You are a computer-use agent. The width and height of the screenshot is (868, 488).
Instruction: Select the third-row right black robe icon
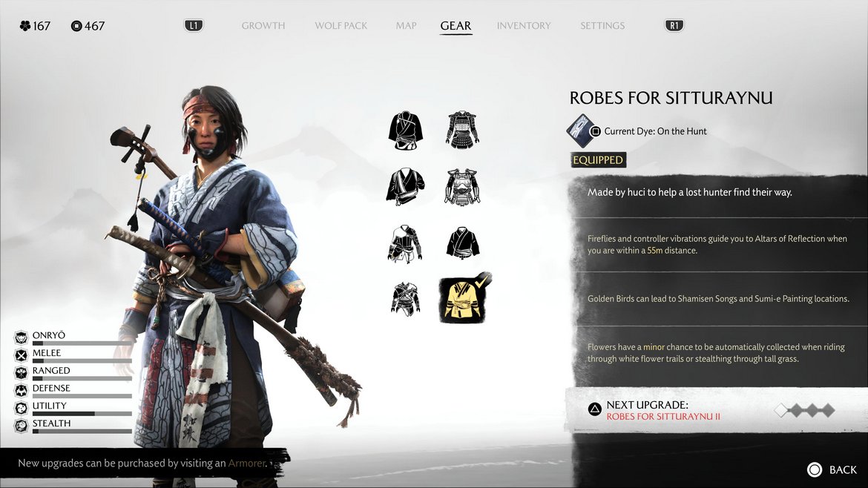click(x=463, y=243)
